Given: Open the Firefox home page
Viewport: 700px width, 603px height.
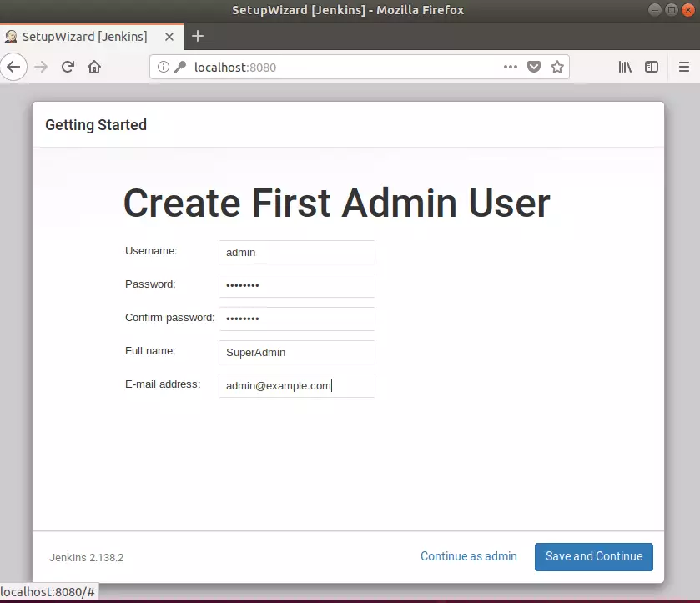Looking at the screenshot, I should 94,67.
